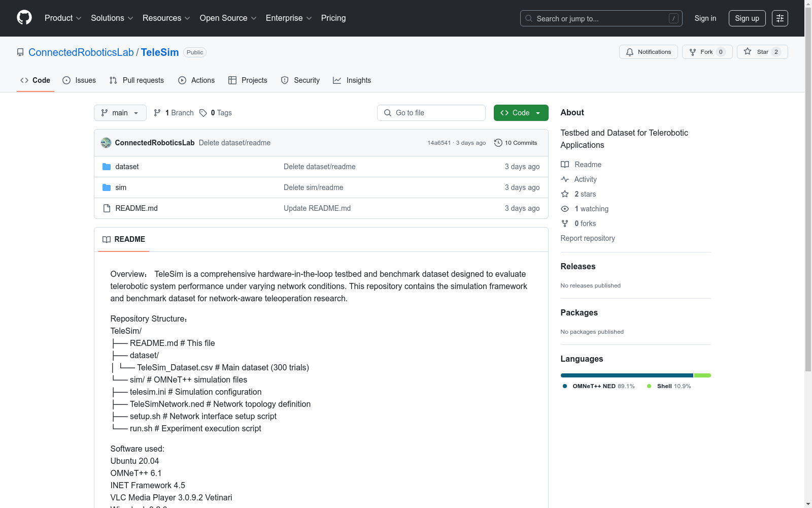Expand the Resources menu
The height and width of the screenshot is (508, 812).
click(x=166, y=18)
